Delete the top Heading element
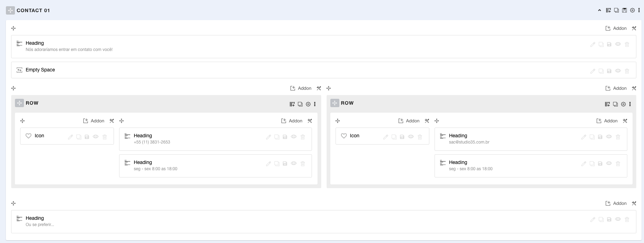The width and height of the screenshot is (644, 243). (x=627, y=44)
